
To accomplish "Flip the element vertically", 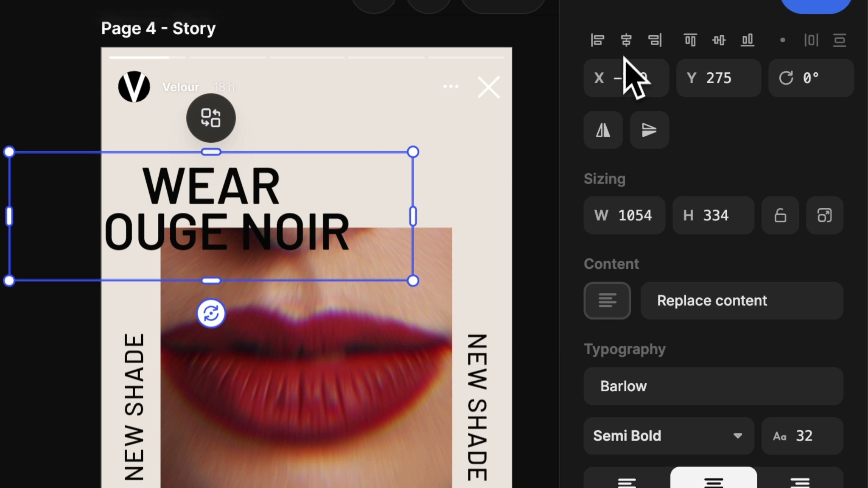I will pos(649,130).
